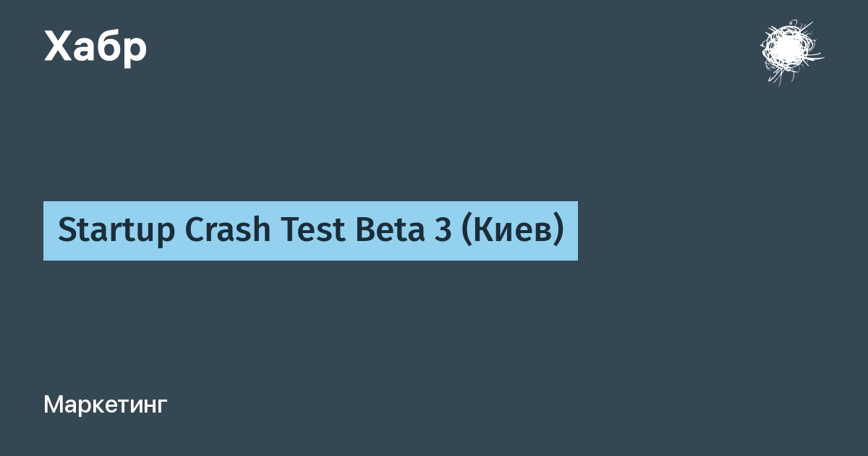Click the center of the scribble icon
This screenshot has height=456, width=868.
pyautogui.click(x=791, y=51)
